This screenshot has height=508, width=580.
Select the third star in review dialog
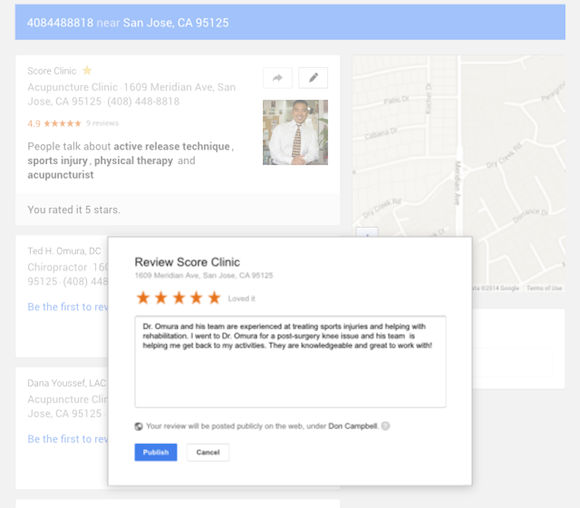point(179,297)
